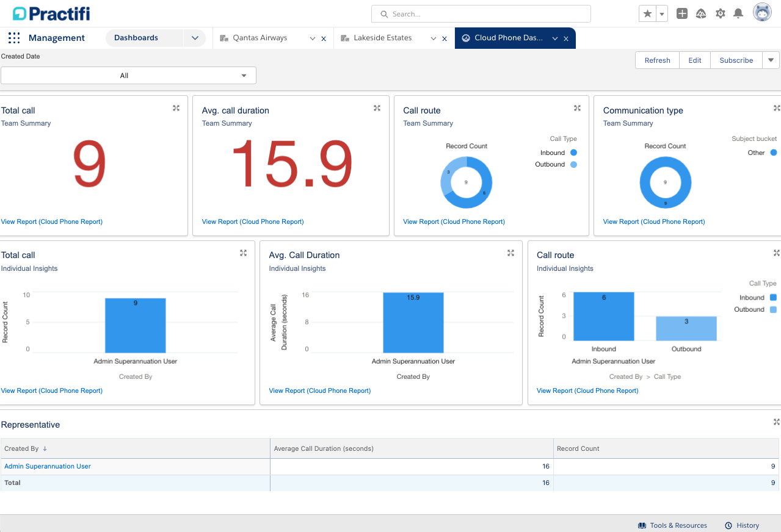Click the Refresh dashboard button
This screenshot has height=532, width=781.
point(656,60)
